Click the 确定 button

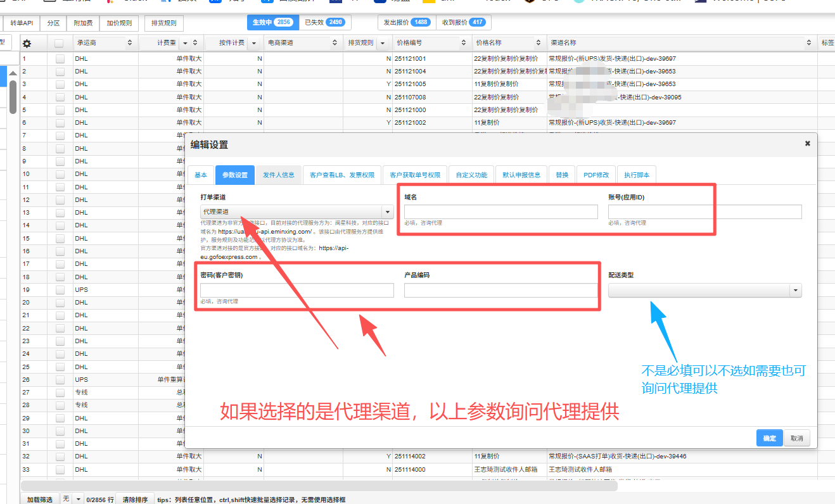[x=770, y=438]
